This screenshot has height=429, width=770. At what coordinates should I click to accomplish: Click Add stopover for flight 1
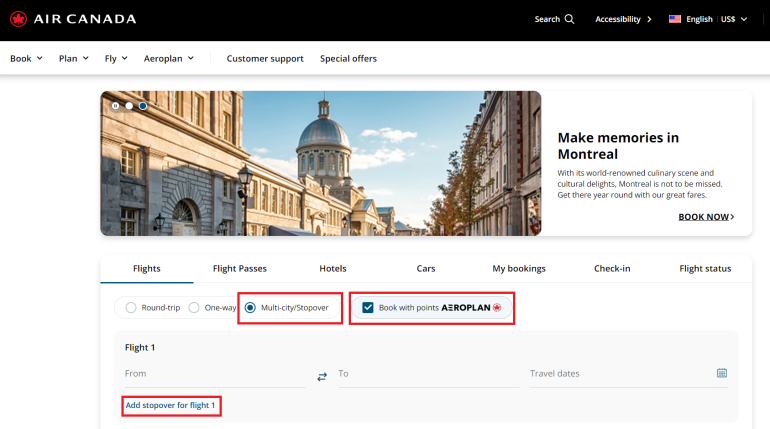click(170, 405)
